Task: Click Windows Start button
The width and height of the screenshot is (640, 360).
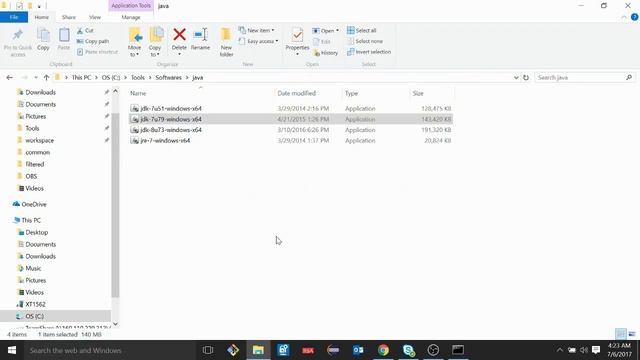Action: pyautogui.click(x=12, y=350)
